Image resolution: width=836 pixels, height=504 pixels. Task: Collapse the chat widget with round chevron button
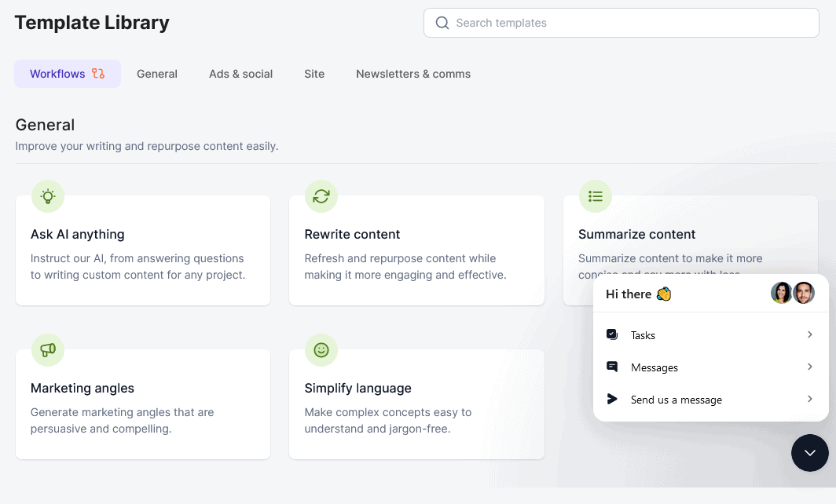(809, 453)
